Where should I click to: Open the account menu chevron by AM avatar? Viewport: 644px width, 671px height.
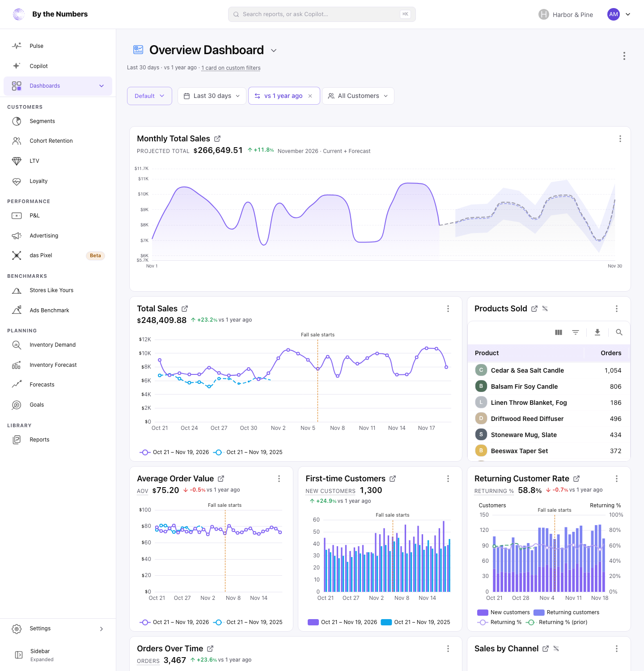click(628, 14)
